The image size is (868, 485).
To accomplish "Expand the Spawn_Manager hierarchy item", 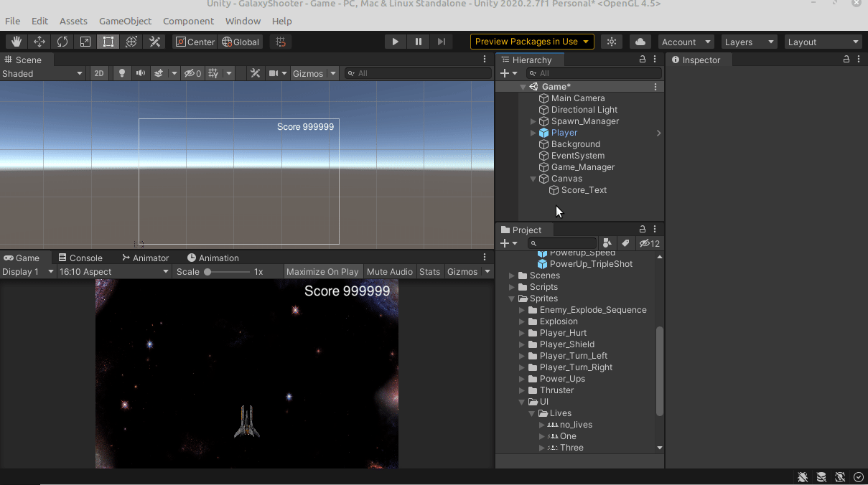I will pos(533,121).
